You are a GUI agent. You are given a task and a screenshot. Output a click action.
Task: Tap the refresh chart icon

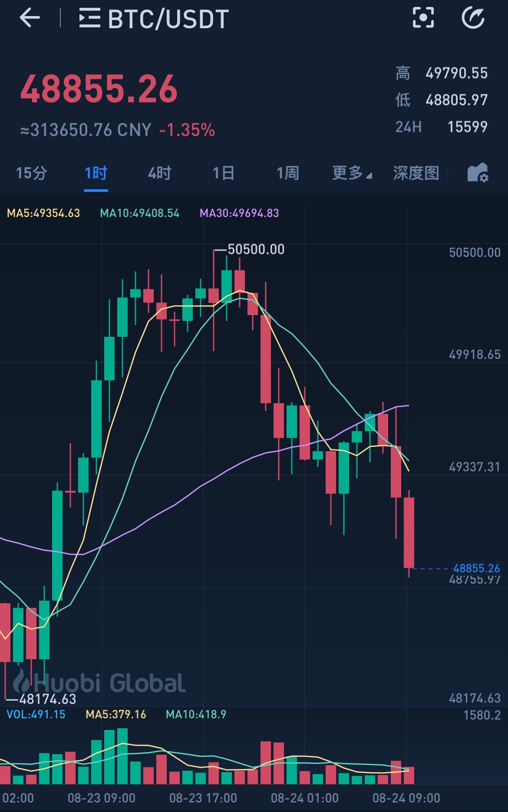pyautogui.click(x=473, y=18)
